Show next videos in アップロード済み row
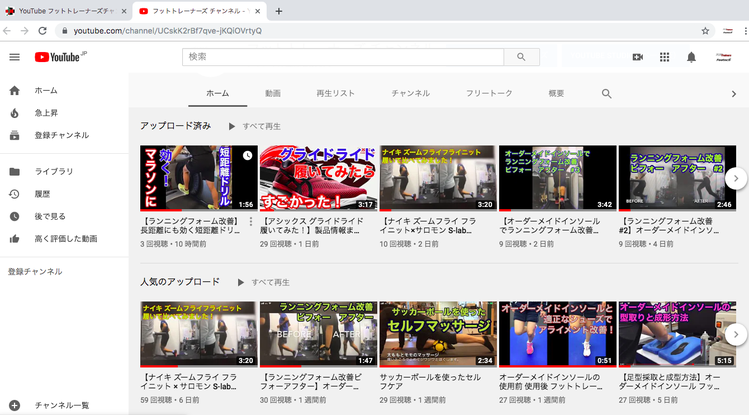The height and width of the screenshot is (415, 749). tap(736, 179)
